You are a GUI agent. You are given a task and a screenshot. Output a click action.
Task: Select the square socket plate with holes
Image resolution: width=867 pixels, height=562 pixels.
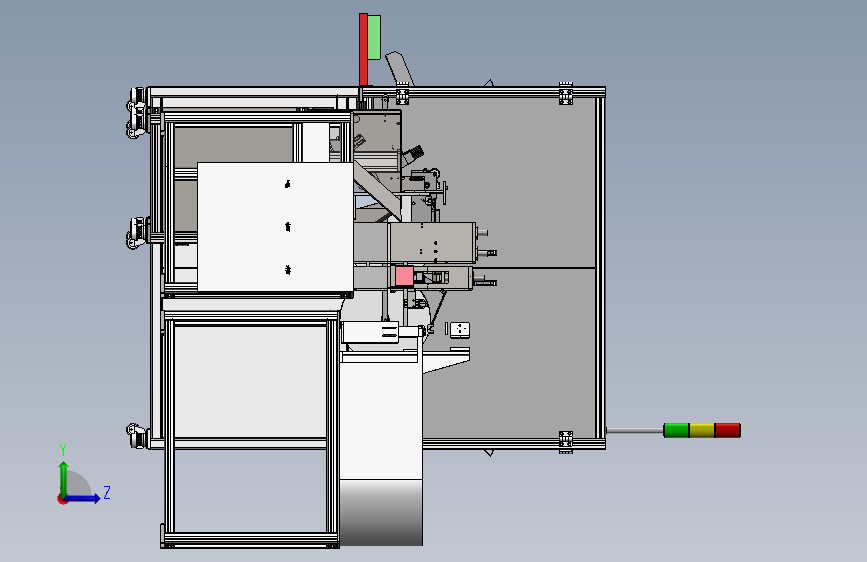point(460,329)
